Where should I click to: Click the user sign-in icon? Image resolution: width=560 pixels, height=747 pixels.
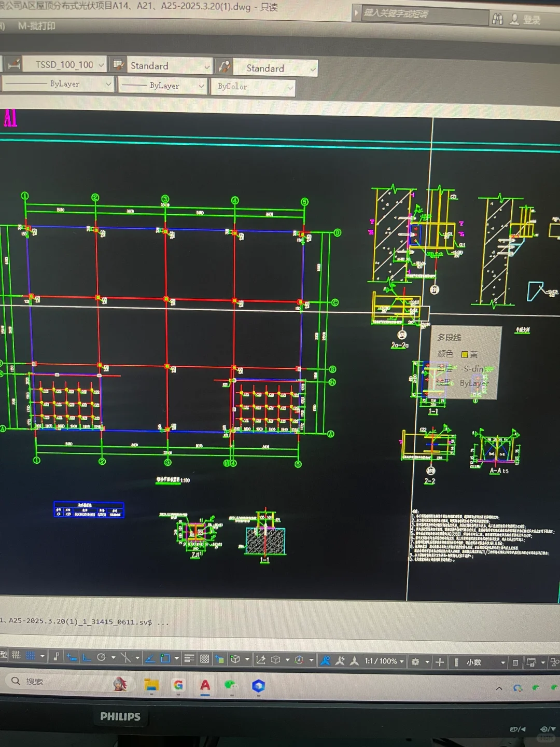click(x=514, y=20)
